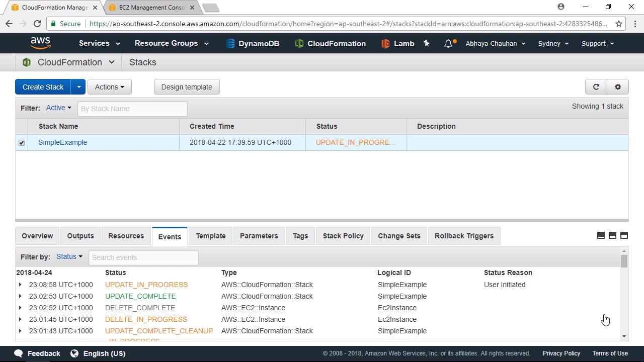This screenshot has width=644, height=362.
Task: Open stack list settings gear
Action: tap(618, 87)
